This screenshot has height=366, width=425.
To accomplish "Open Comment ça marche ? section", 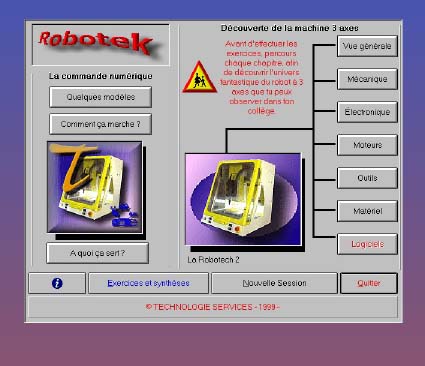I will [x=101, y=124].
